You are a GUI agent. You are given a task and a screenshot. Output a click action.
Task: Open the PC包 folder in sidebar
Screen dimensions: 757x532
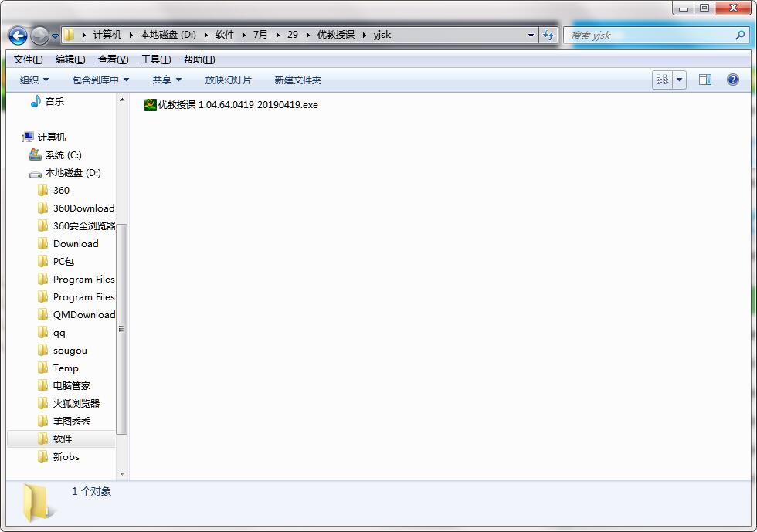click(x=63, y=262)
